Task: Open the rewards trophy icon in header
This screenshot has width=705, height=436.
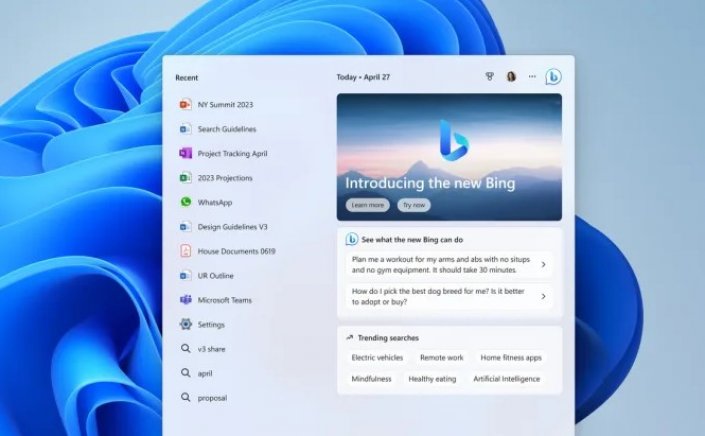Action: click(490, 77)
